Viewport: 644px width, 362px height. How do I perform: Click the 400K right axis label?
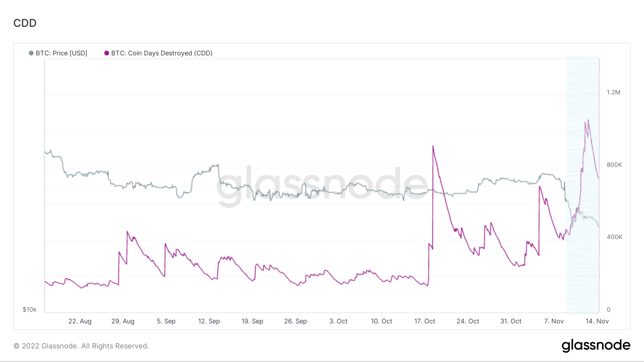pyautogui.click(x=614, y=237)
